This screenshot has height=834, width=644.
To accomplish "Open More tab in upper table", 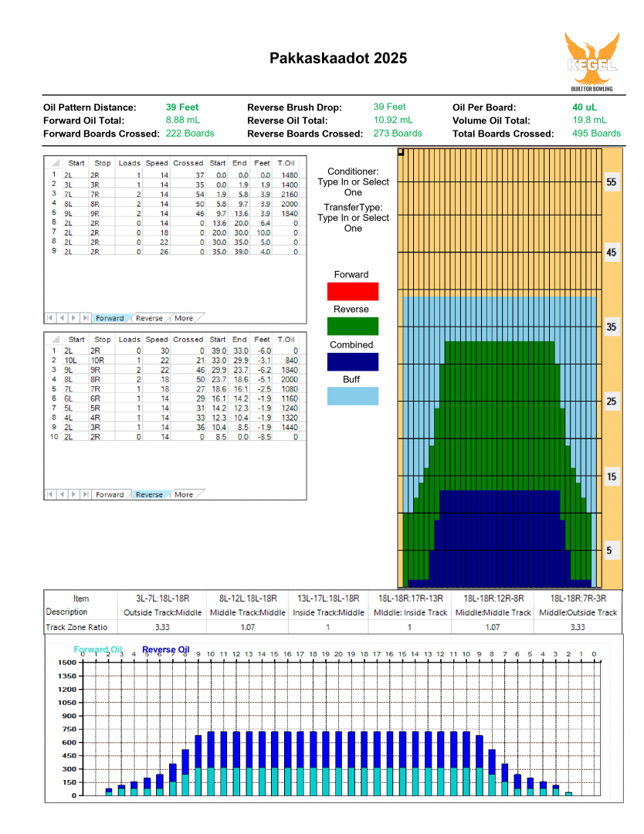I will coord(184,318).
